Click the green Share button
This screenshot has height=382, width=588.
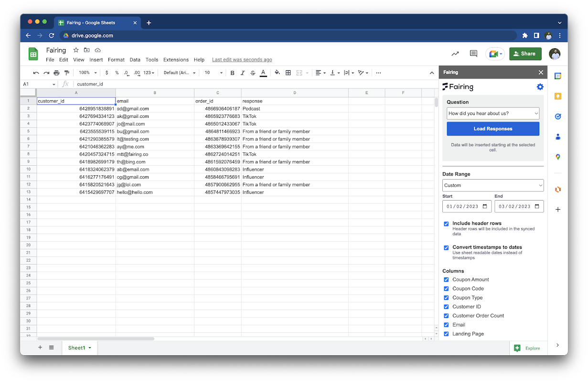point(525,54)
